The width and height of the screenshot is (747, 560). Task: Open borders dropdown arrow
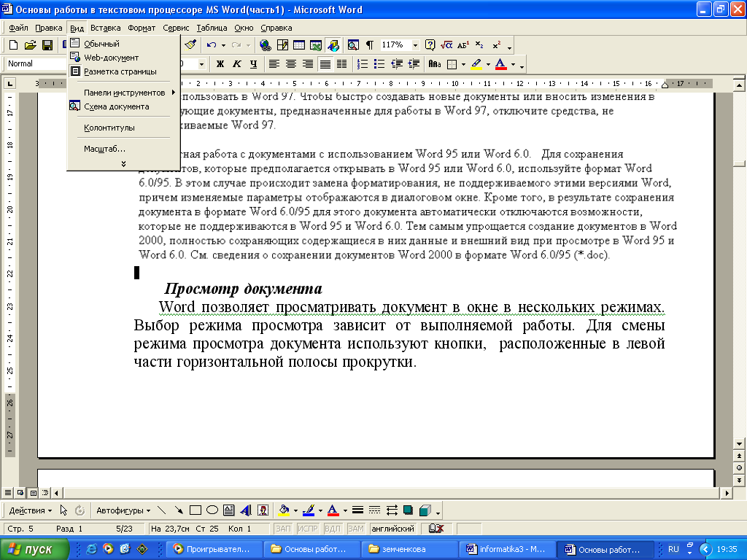click(x=463, y=64)
